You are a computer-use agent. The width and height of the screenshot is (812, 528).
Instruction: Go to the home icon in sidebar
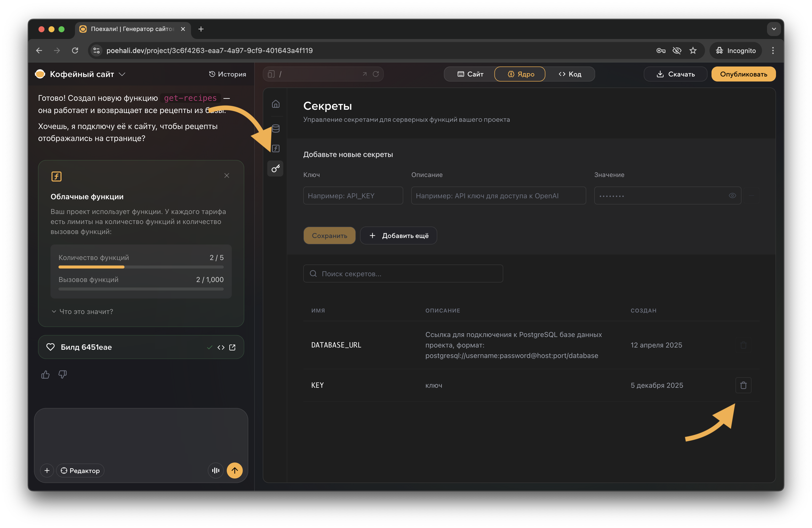click(x=276, y=104)
